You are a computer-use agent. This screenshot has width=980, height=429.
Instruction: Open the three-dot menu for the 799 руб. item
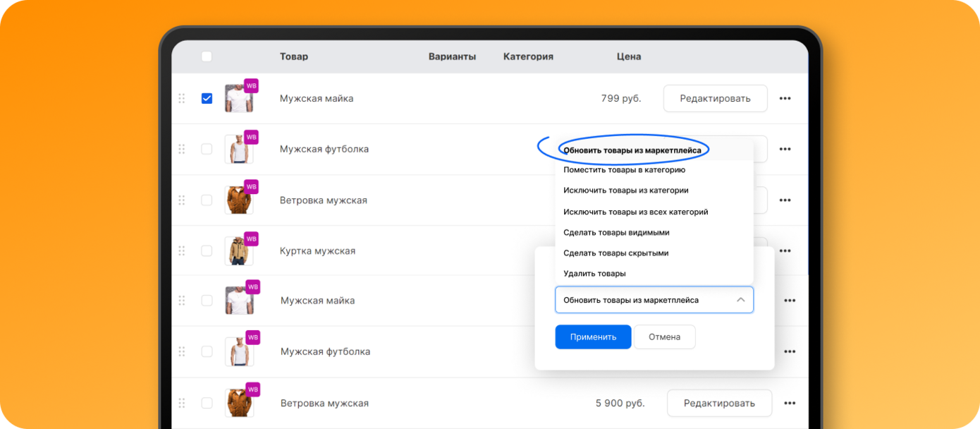pos(785,99)
